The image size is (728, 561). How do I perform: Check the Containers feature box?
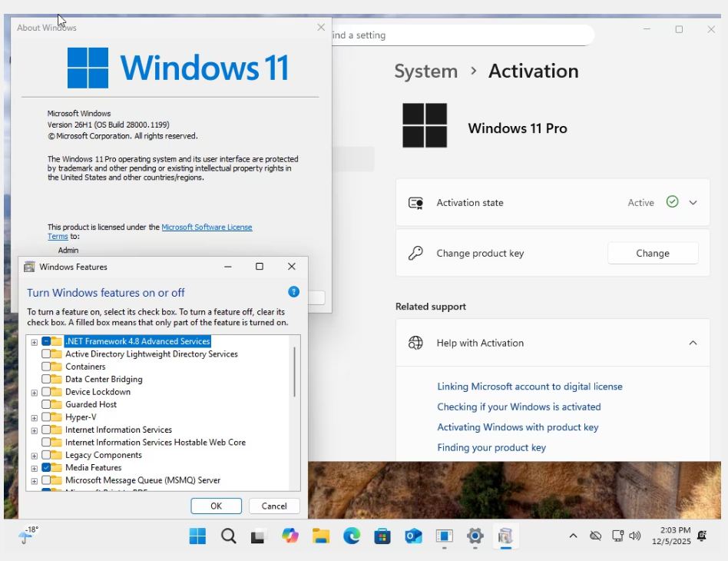coord(46,367)
